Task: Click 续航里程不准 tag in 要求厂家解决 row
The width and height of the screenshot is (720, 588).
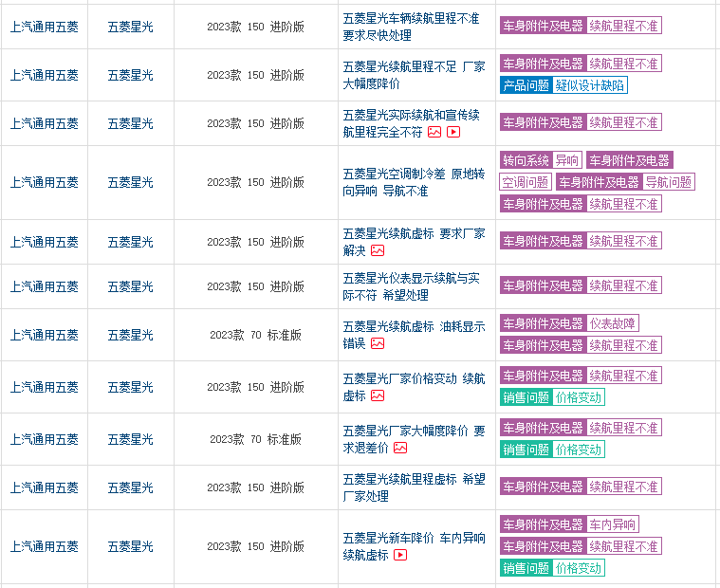Action: point(624,241)
